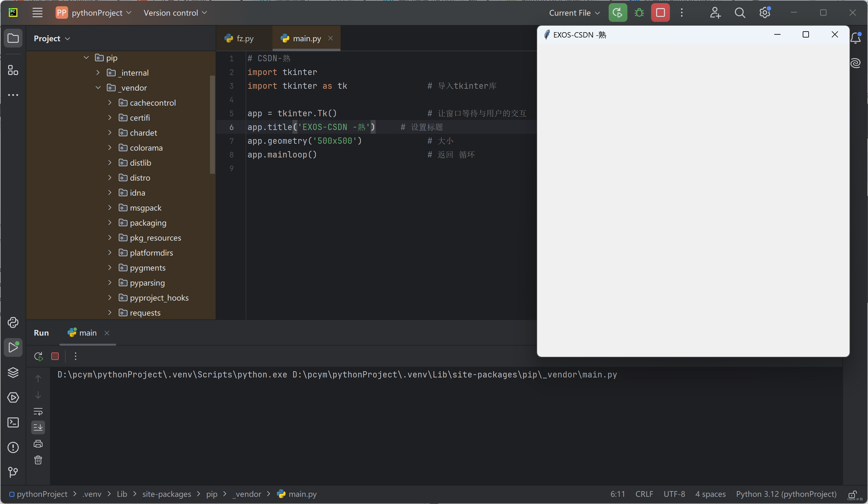This screenshot has width=868, height=504.
Task: Click the Run panel title
Action: (41, 333)
